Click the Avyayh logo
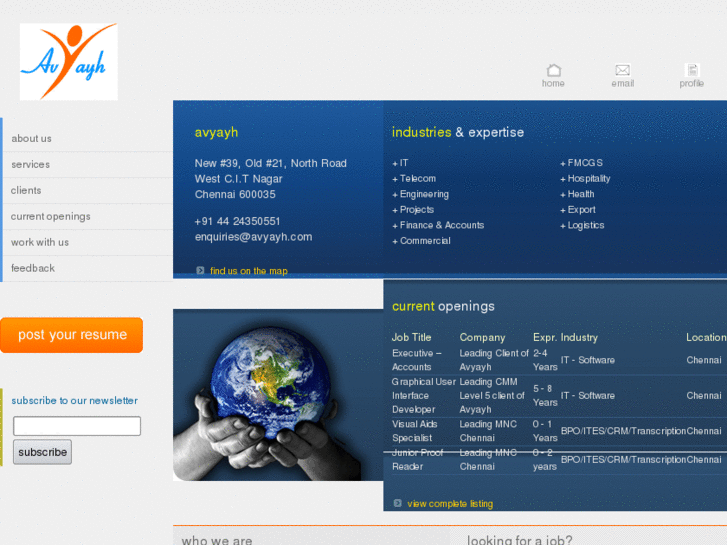The image size is (727, 545). [x=69, y=62]
